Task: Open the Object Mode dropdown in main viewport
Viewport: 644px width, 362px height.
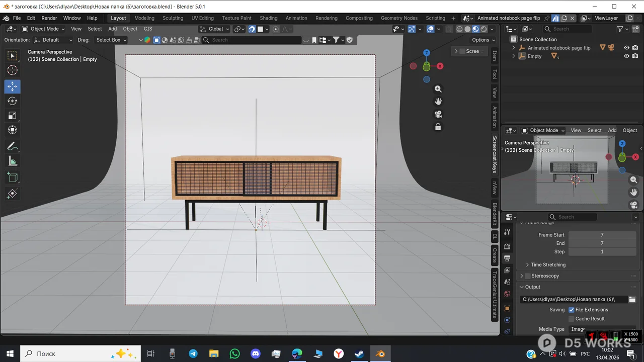Action: [x=43, y=29]
